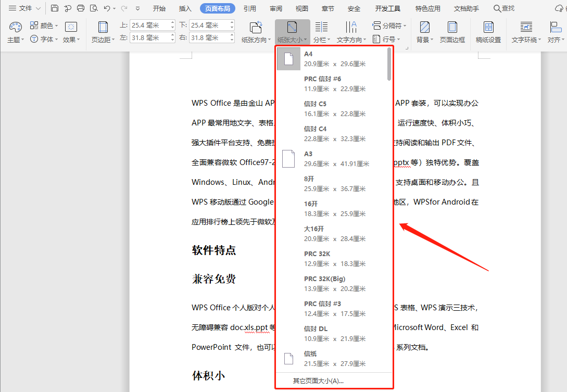
Task: Click the 上 top margin input field
Action: pyautogui.click(x=150, y=25)
